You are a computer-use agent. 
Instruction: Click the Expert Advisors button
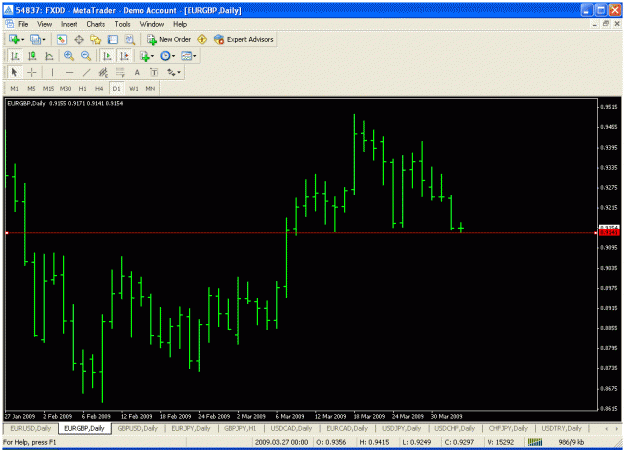coord(244,39)
